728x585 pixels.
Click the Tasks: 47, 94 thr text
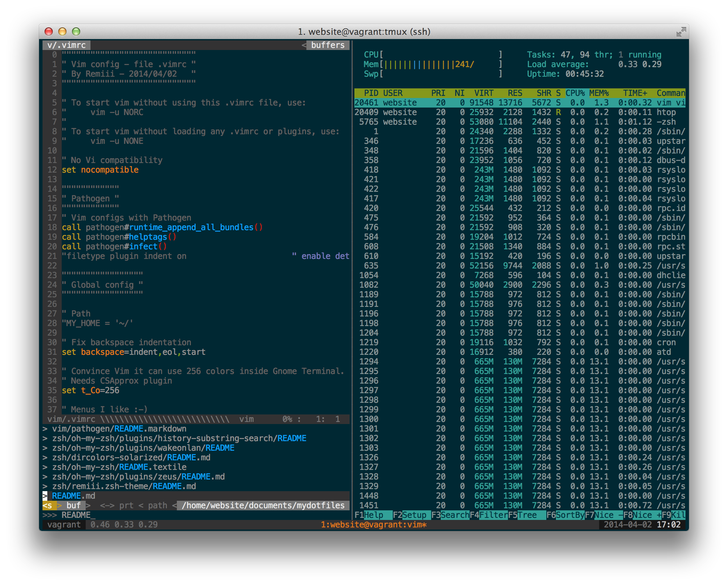[x=570, y=55]
